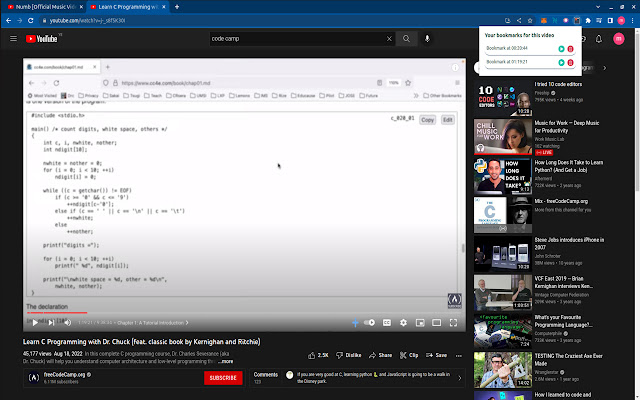The width and height of the screenshot is (640, 400).
Task: Dislike the video
Action: (349, 356)
